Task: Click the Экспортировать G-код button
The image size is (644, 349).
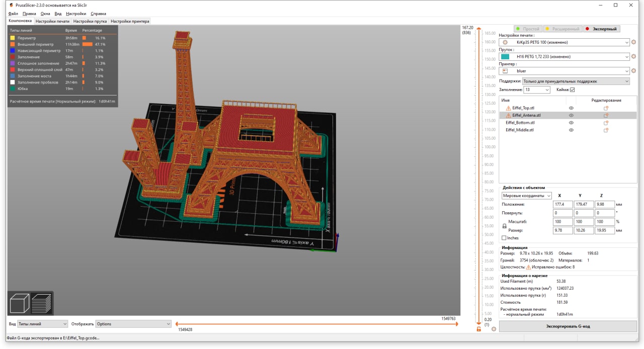Action: pyautogui.click(x=568, y=326)
